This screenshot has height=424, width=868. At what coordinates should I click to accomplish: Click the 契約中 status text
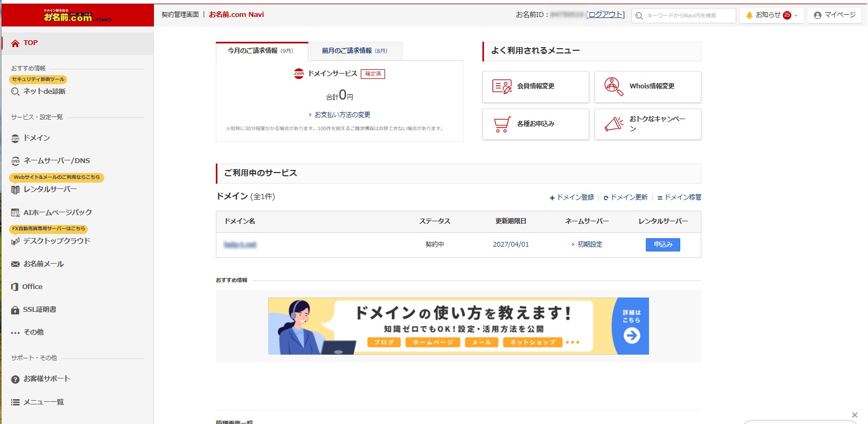(435, 245)
